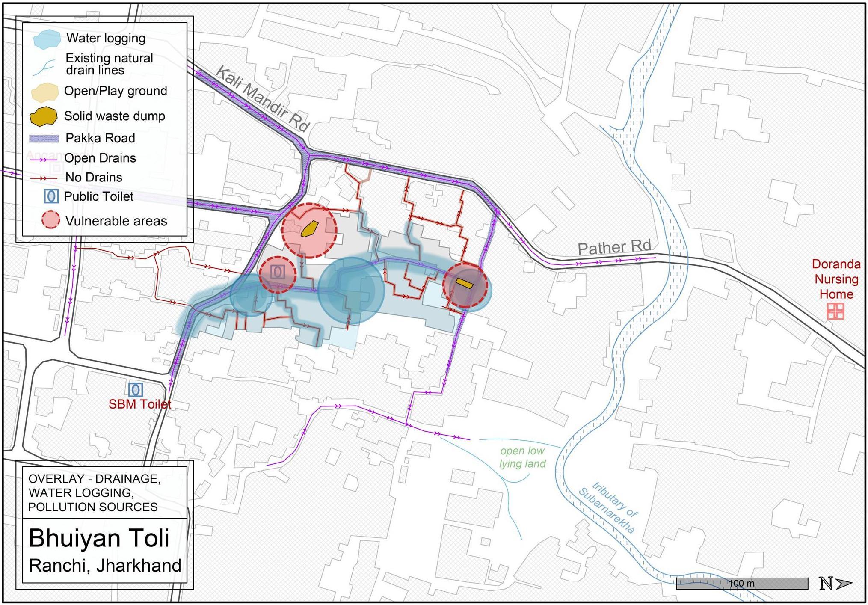Viewport: 868px width, 605px height.
Task: Click the Public Toilet legend icon
Action: 51,196
